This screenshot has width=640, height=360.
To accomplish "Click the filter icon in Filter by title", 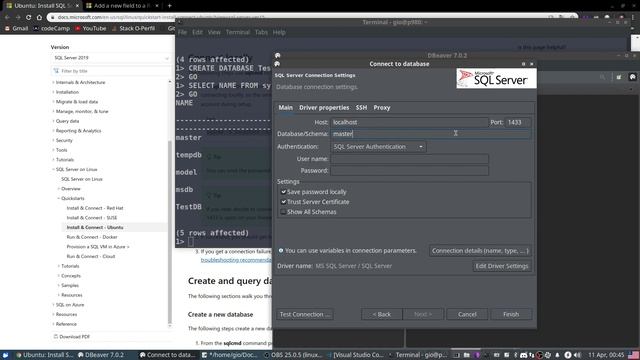I will (x=56, y=71).
